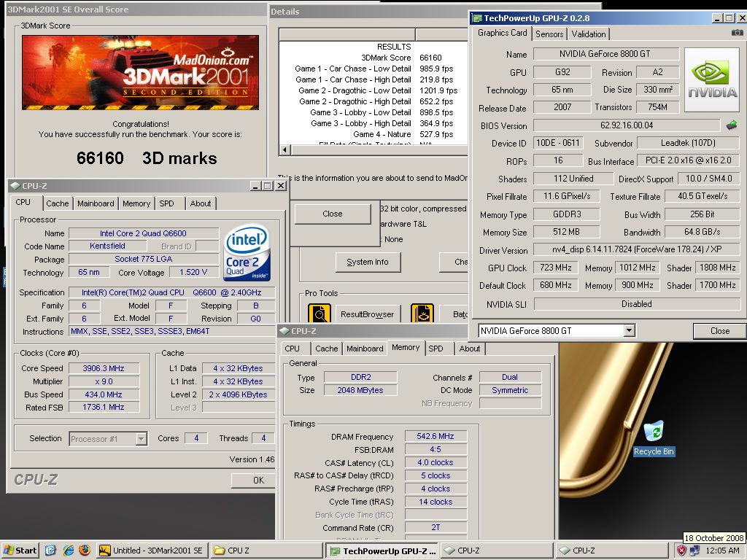Open the Cache tab in the CPU-Z processor window
Viewport: 747px width, 560px height.
57,203
